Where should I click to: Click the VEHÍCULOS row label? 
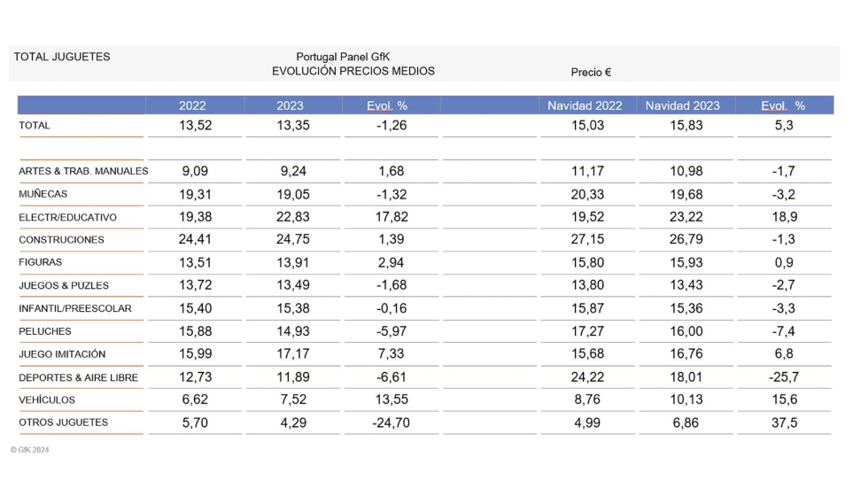47,400
